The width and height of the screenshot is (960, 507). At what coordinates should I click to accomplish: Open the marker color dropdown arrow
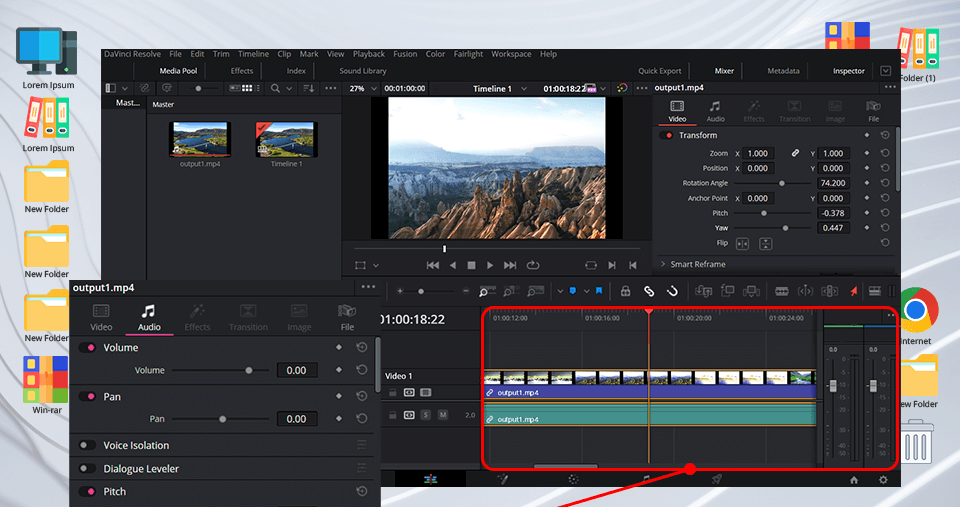[587, 291]
